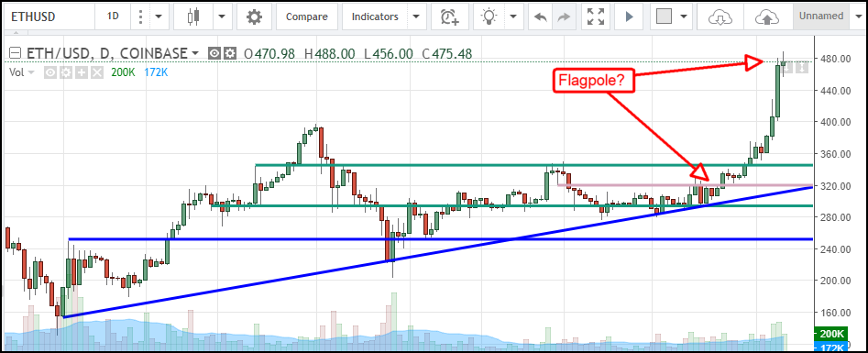Screen dimensions: 868x353
Task: Click green 200K value in Vol legend
Action: pos(124,72)
